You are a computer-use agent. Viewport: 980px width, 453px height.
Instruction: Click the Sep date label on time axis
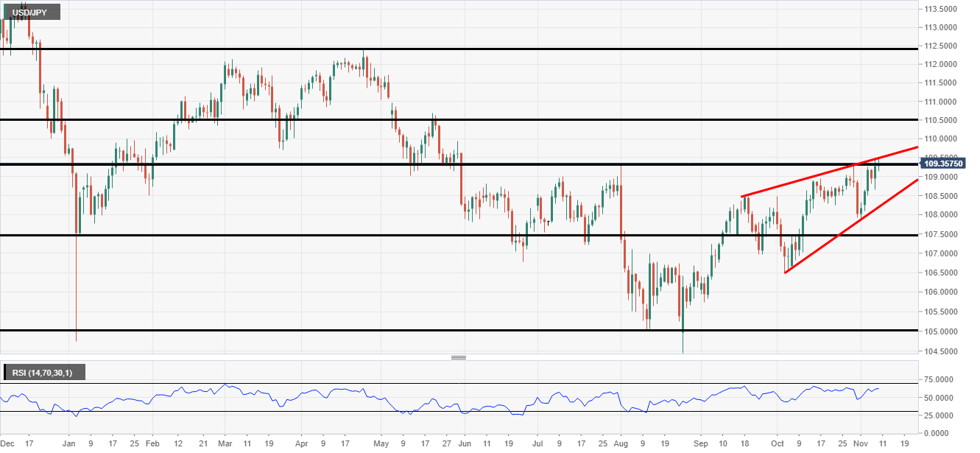pyautogui.click(x=699, y=445)
